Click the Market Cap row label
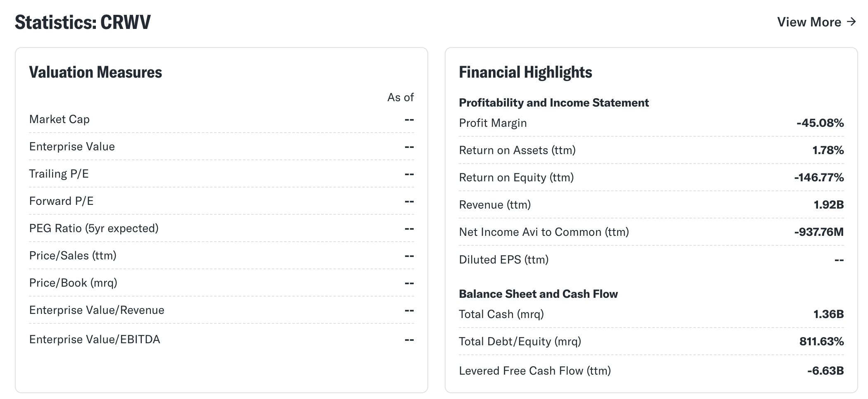Image resolution: width=868 pixels, height=399 pixels. tap(60, 119)
